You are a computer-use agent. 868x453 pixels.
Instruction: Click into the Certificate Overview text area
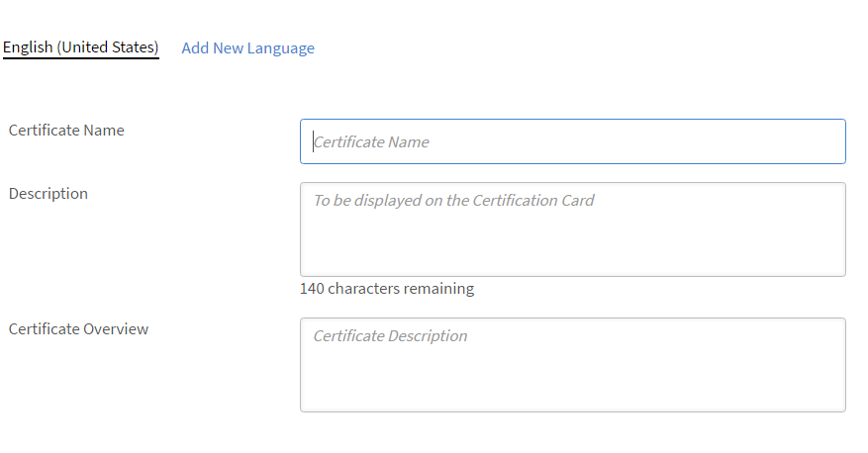tap(573, 365)
